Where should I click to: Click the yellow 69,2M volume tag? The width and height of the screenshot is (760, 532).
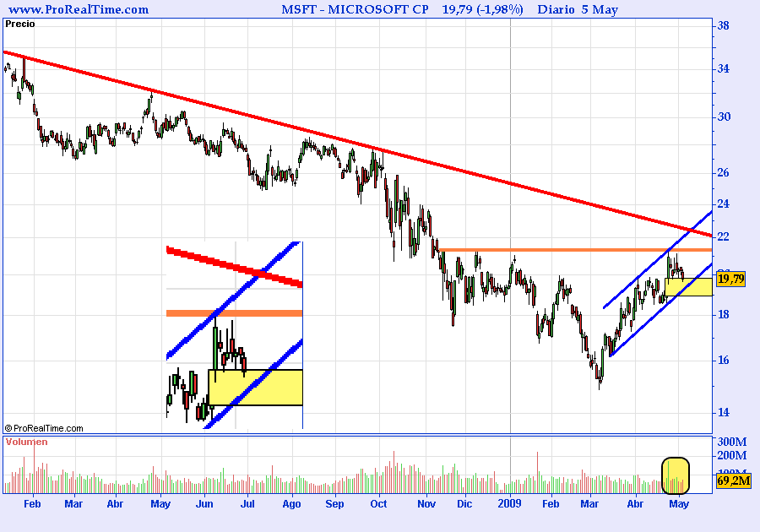pos(733,480)
